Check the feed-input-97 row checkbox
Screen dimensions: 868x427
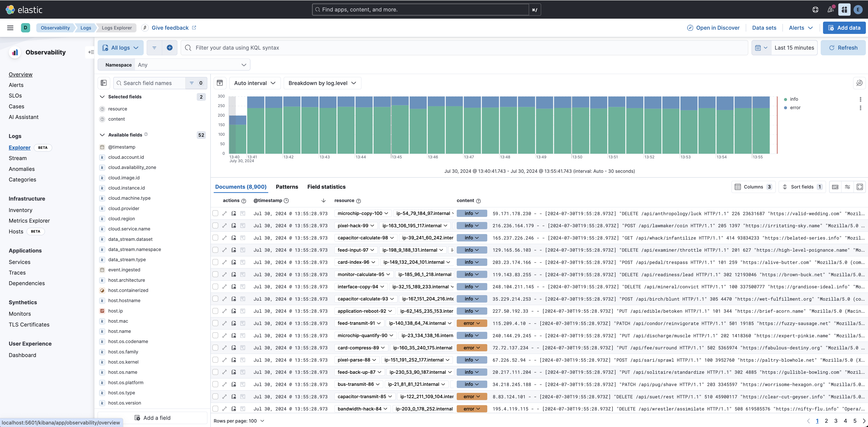coord(215,250)
